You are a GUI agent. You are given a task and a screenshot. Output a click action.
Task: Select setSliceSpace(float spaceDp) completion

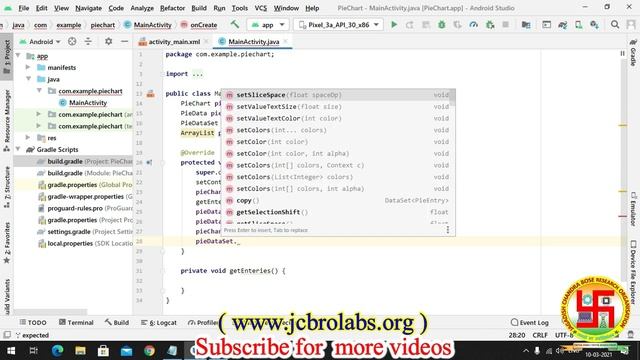pyautogui.click(x=338, y=95)
